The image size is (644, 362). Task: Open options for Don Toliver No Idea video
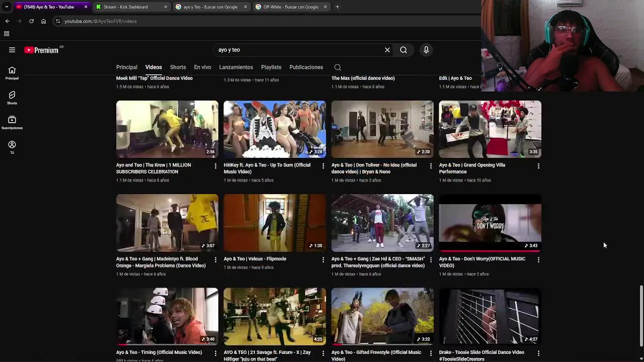click(x=431, y=166)
